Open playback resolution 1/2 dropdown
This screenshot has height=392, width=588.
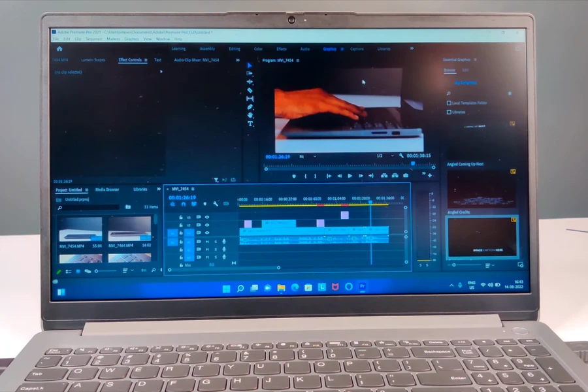click(x=385, y=155)
